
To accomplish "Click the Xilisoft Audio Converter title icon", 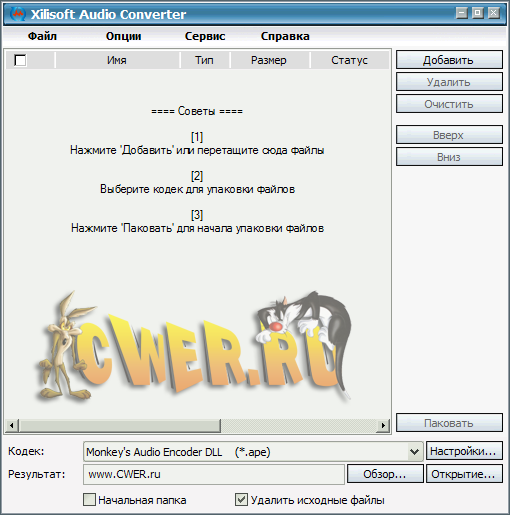I will coord(18,14).
